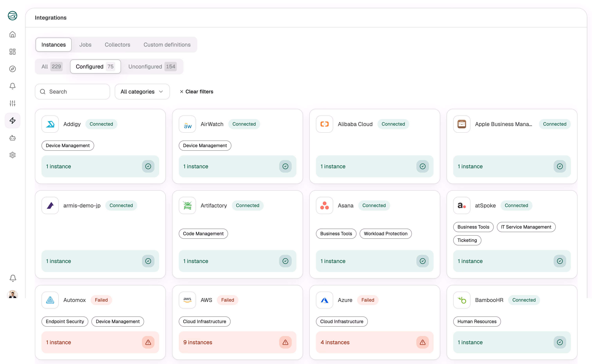The width and height of the screenshot is (592, 364).
Task: Select the Unconfigured 154 filter
Action: point(152,67)
